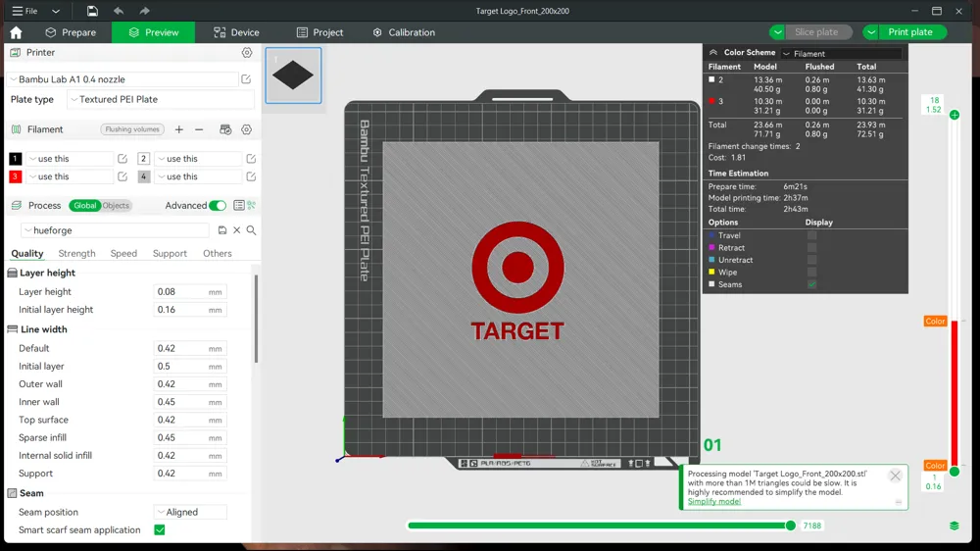Select Global process scope
The width and height of the screenshot is (980, 551).
(x=85, y=205)
